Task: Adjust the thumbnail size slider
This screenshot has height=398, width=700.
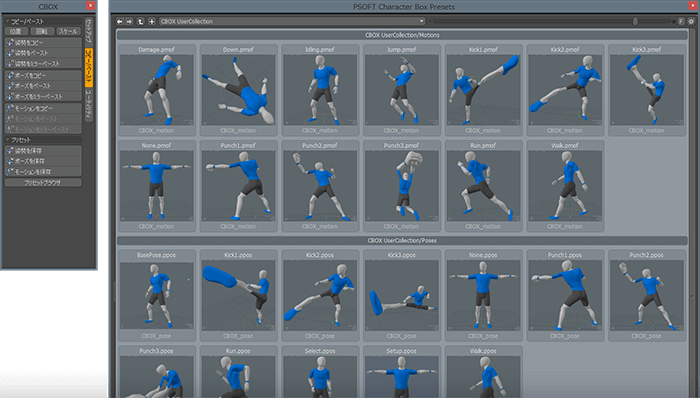Action: pyautogui.click(x=635, y=21)
